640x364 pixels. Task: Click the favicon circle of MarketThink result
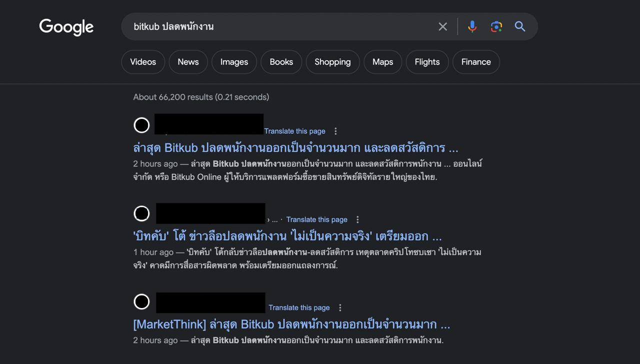(141, 302)
